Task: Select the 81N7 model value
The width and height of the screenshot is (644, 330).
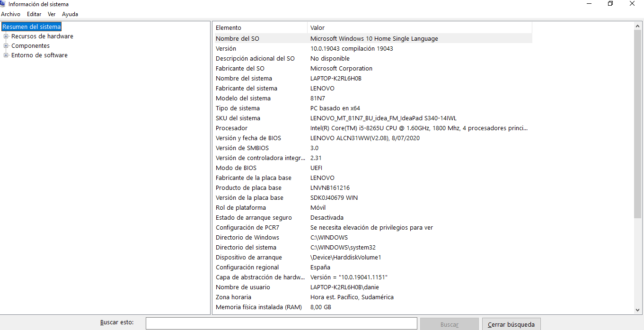Action: click(318, 98)
